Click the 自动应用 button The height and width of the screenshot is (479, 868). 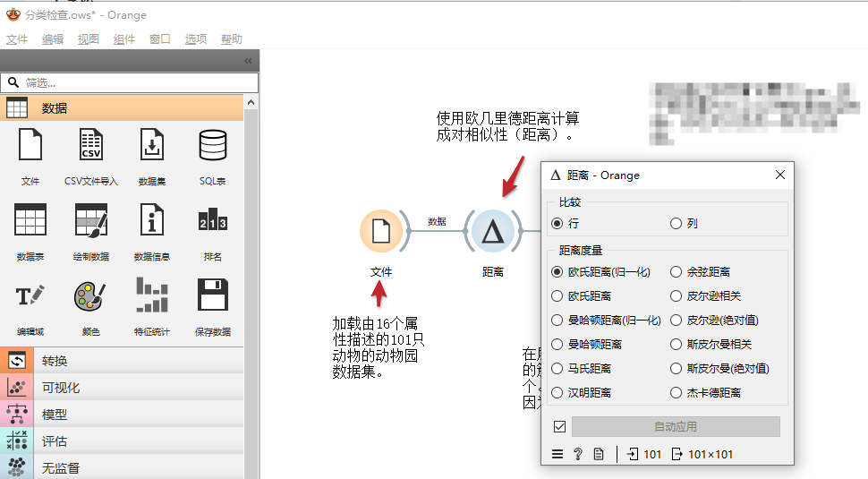click(x=676, y=426)
